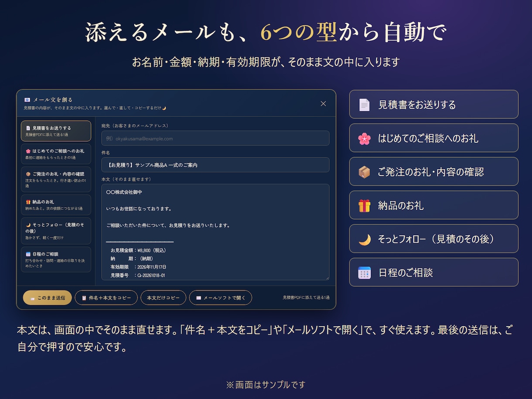Click the label 本文(そのまま直せます)
Screen dimensions: 532x399
126,179
